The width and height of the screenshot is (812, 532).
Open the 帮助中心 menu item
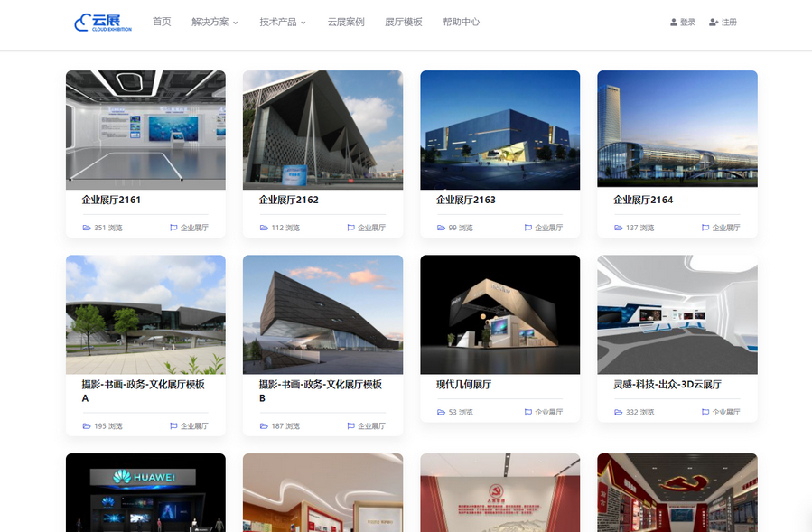tap(462, 21)
